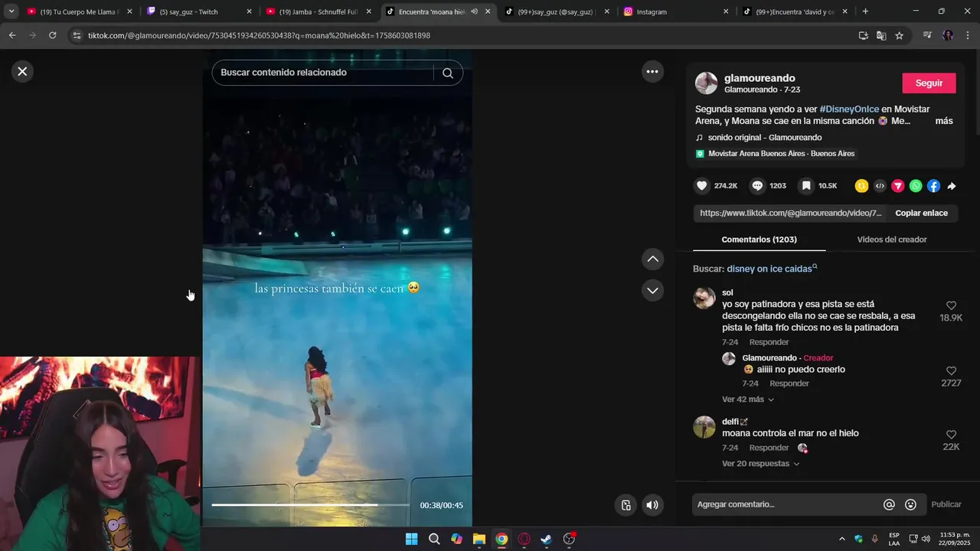The image size is (980, 551).
Task: Open File Explorer from taskbar
Action: click(479, 539)
